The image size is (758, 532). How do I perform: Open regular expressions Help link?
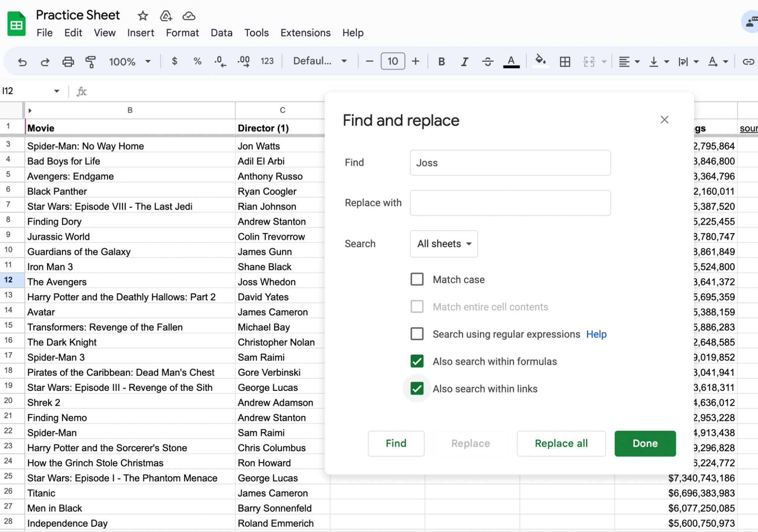click(x=596, y=334)
